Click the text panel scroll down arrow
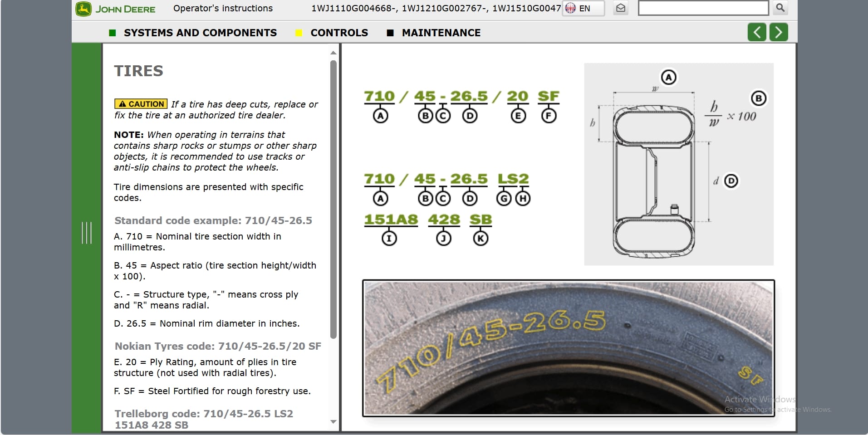 tap(333, 422)
